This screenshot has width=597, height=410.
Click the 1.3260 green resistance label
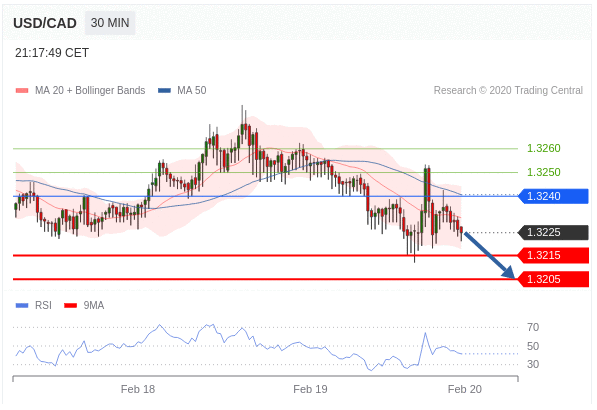544,148
